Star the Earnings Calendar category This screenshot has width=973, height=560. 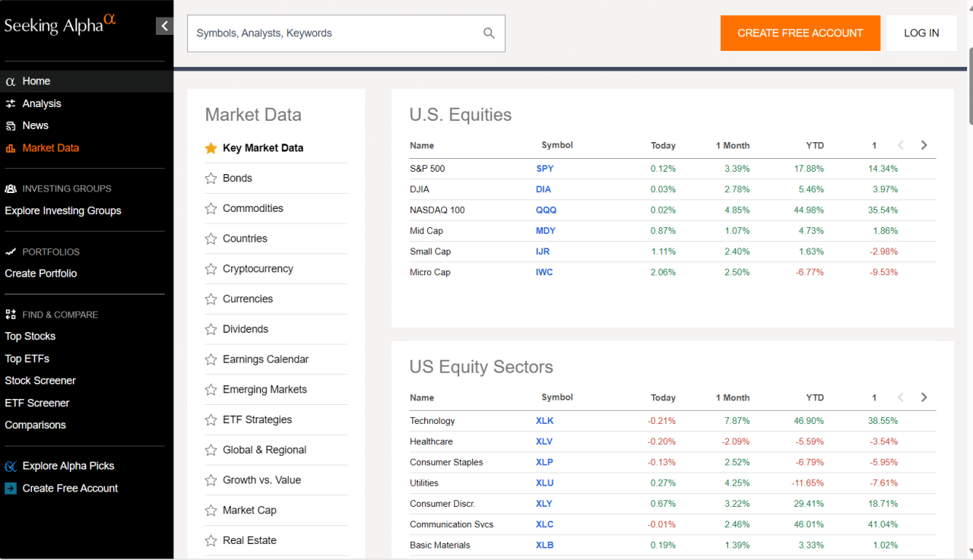(x=211, y=359)
